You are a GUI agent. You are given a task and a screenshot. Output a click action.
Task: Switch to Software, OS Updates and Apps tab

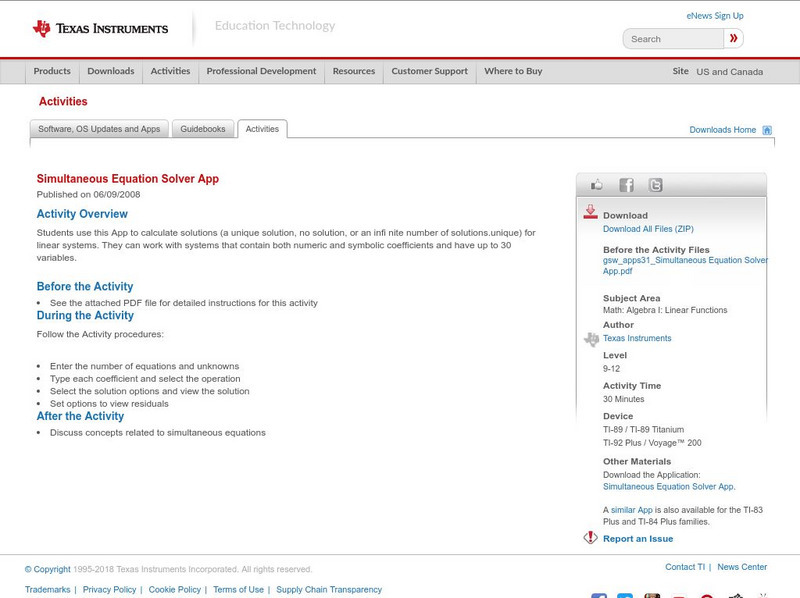coord(99,129)
